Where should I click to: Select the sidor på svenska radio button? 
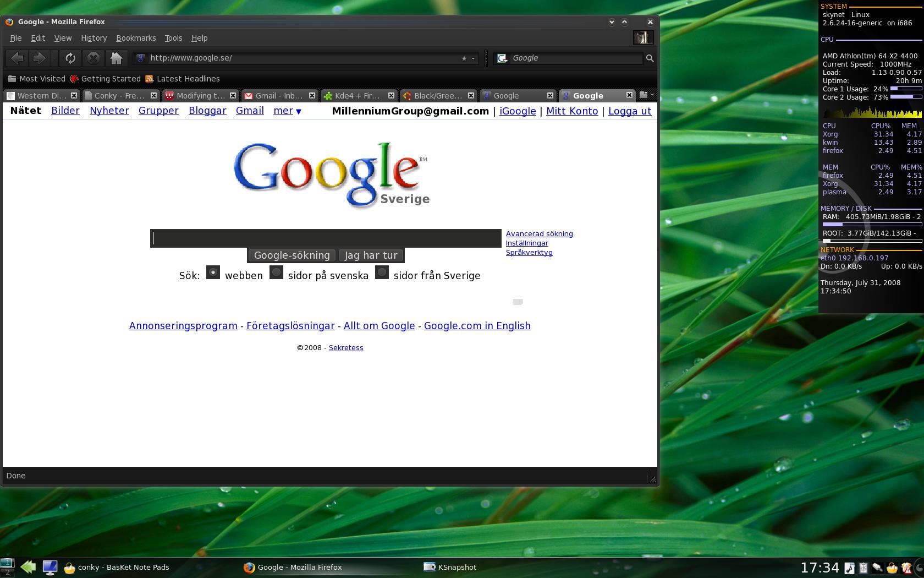(276, 272)
